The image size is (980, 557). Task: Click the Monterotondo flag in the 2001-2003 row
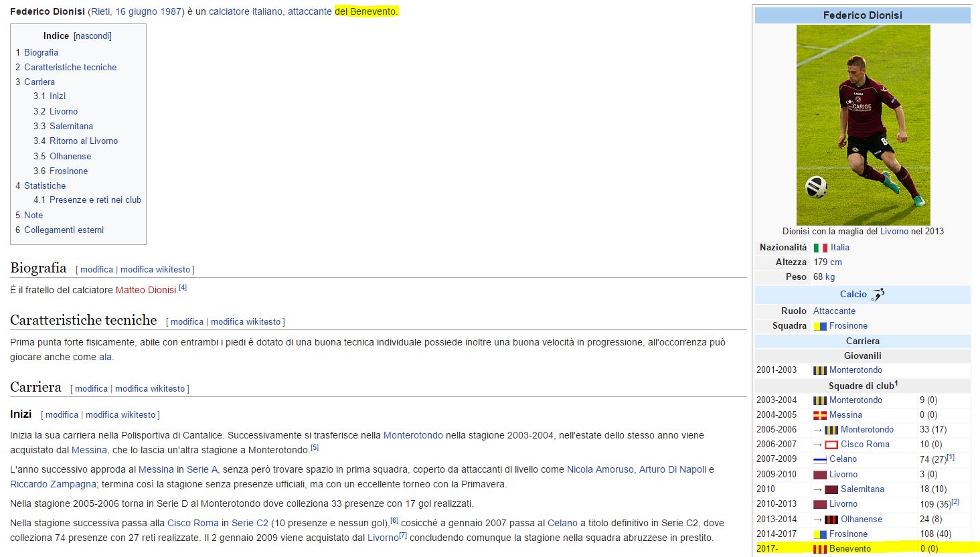point(820,370)
